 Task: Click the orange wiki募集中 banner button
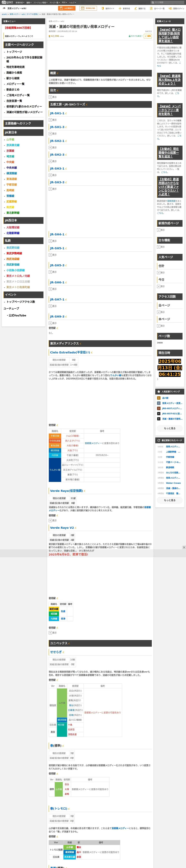click(66, 8)
